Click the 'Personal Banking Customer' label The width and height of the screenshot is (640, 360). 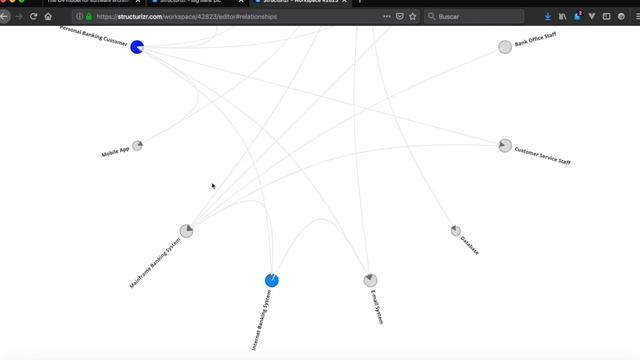point(93,36)
